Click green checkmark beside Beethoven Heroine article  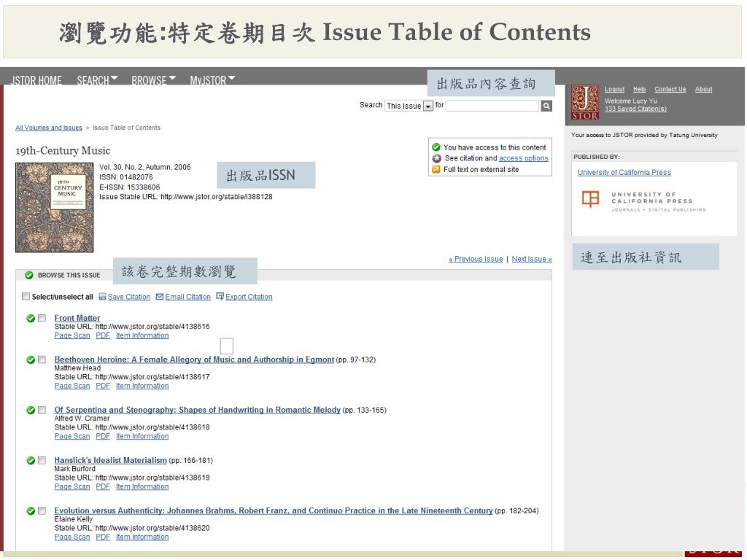(x=31, y=359)
